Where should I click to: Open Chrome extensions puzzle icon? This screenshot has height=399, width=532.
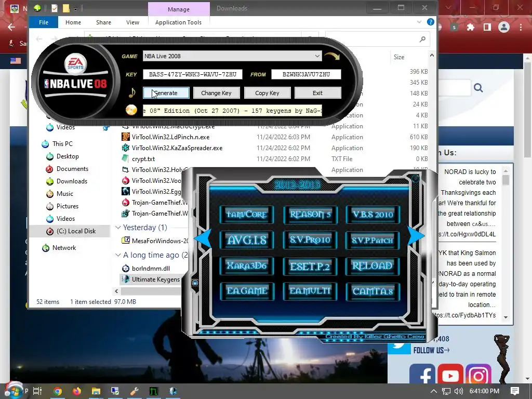(x=471, y=27)
